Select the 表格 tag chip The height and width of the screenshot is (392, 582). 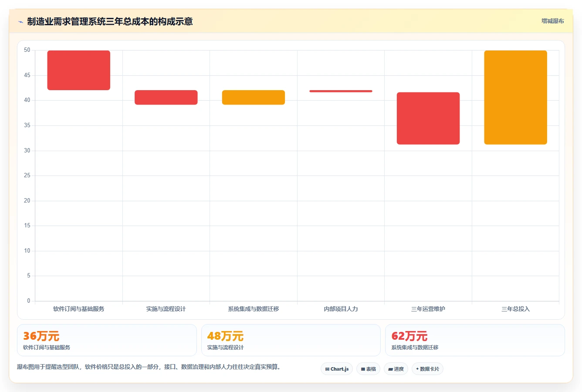(368, 369)
